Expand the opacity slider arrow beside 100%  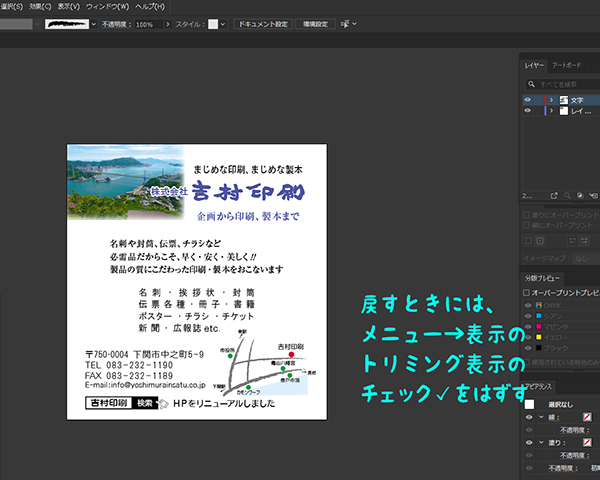click(168, 24)
